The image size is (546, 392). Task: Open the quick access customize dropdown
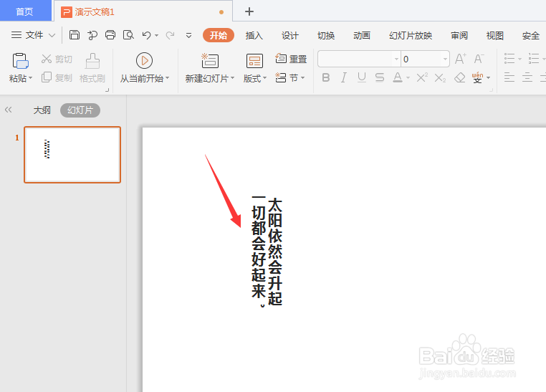[x=188, y=35]
